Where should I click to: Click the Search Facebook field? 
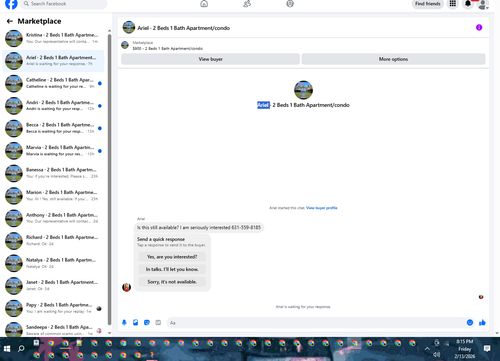point(64,4)
